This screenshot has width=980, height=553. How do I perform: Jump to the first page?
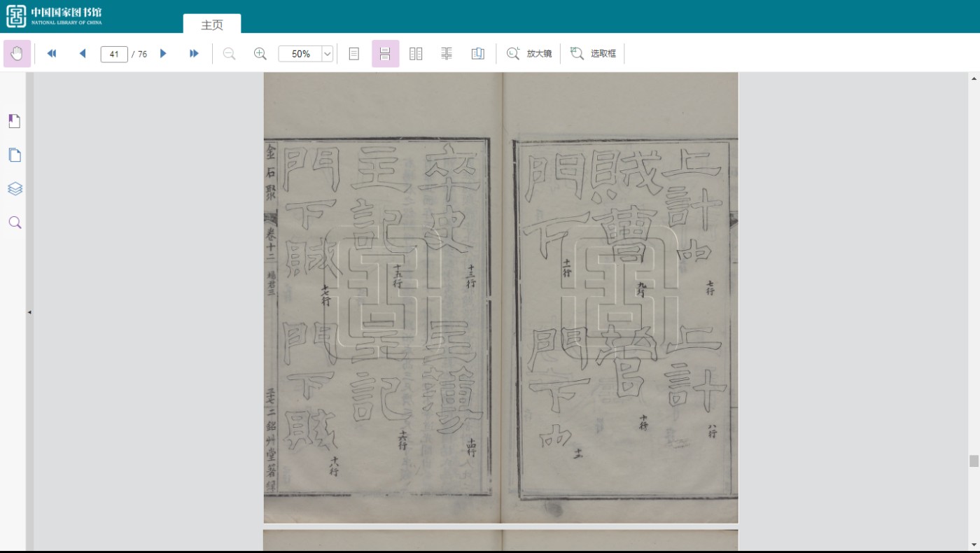coord(51,54)
